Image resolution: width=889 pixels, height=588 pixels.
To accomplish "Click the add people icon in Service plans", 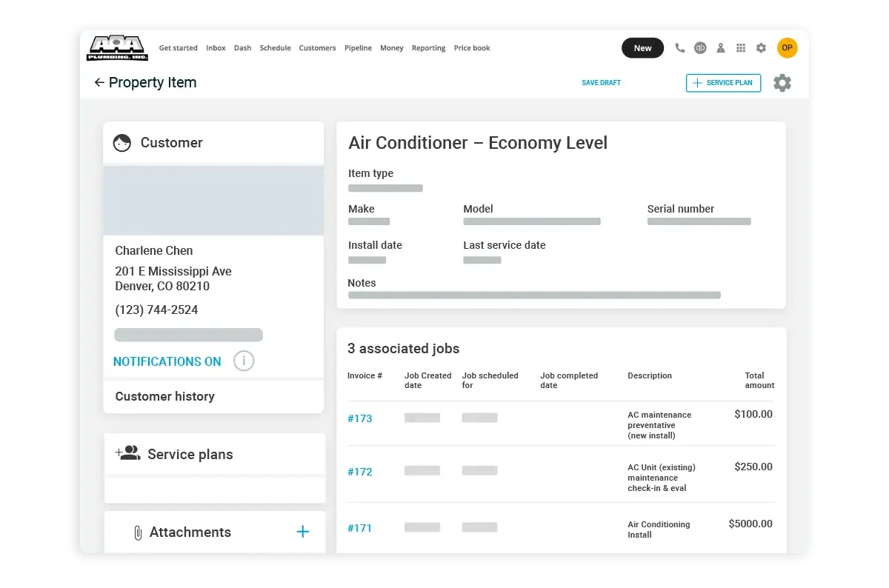I will (128, 453).
